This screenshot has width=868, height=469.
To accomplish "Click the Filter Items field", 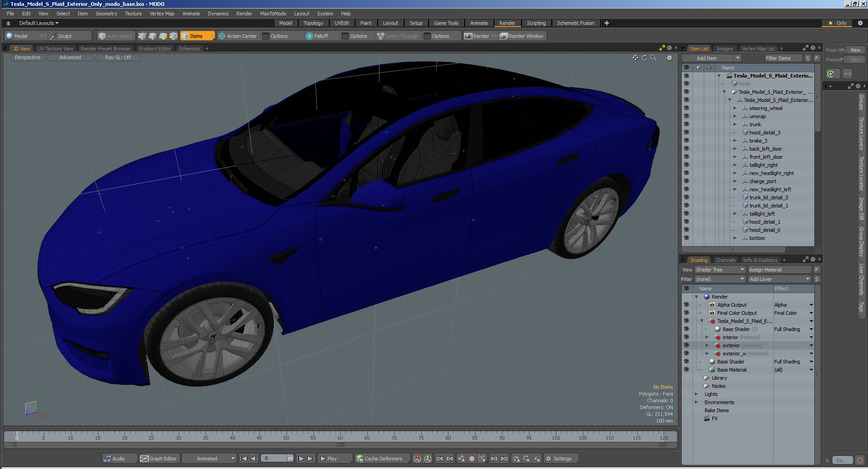I will [x=783, y=58].
